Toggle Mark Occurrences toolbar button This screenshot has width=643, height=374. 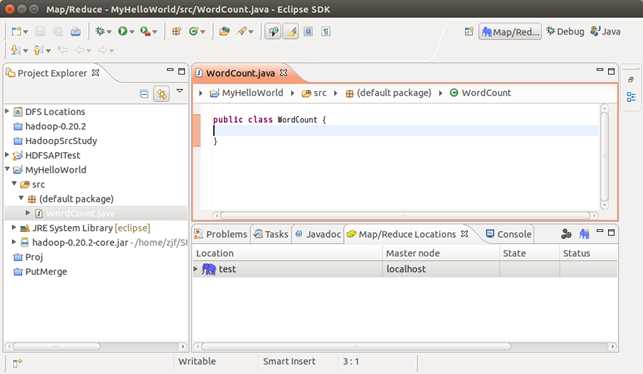pyautogui.click(x=273, y=32)
